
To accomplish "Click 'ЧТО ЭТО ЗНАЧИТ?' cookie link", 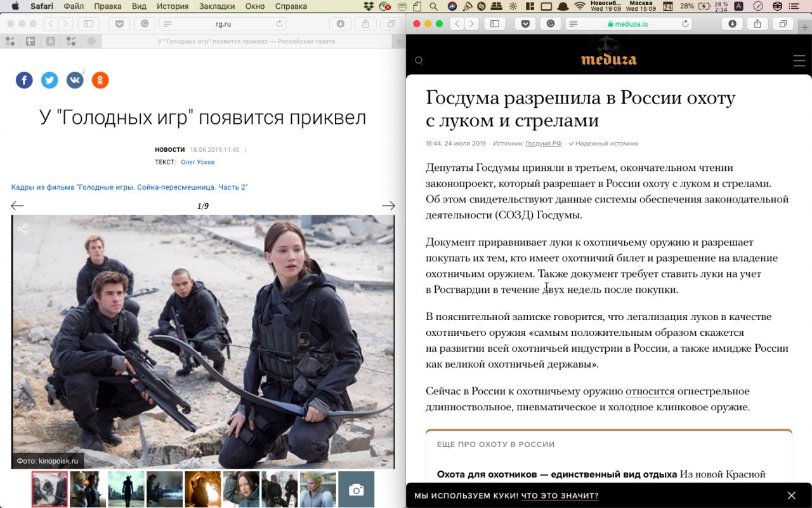I will tap(560, 496).
